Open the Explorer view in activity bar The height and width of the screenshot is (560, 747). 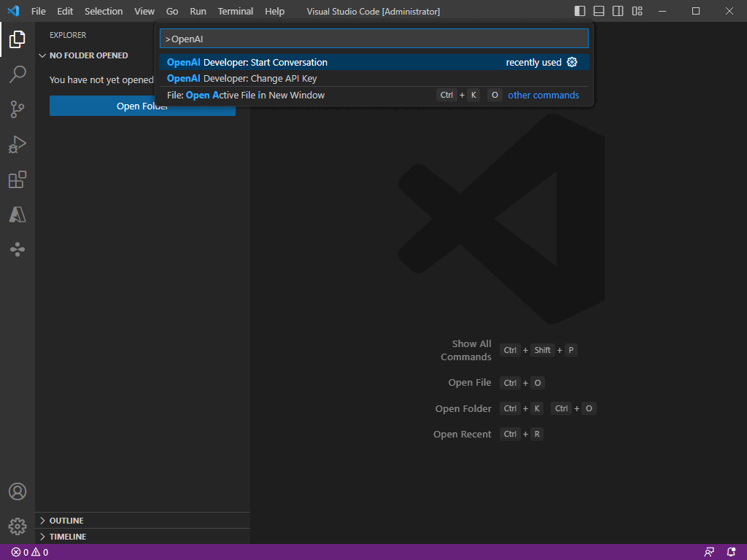pos(18,39)
